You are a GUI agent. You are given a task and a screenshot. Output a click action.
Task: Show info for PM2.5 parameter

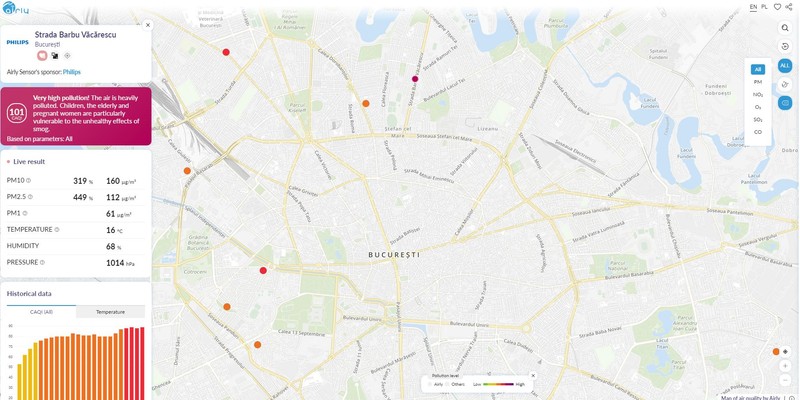coord(30,197)
